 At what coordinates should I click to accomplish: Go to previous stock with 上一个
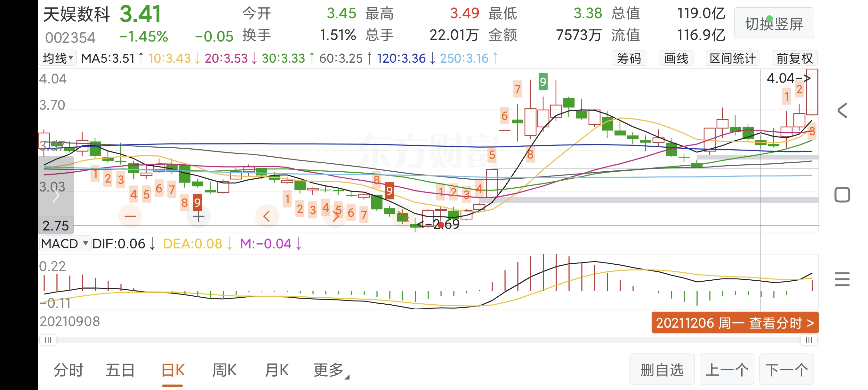pyautogui.click(x=727, y=370)
